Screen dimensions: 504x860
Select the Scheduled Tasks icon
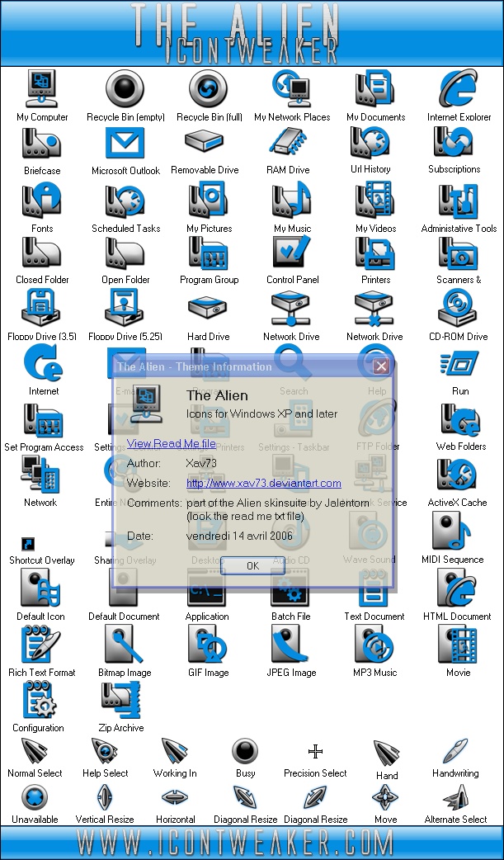(x=125, y=201)
